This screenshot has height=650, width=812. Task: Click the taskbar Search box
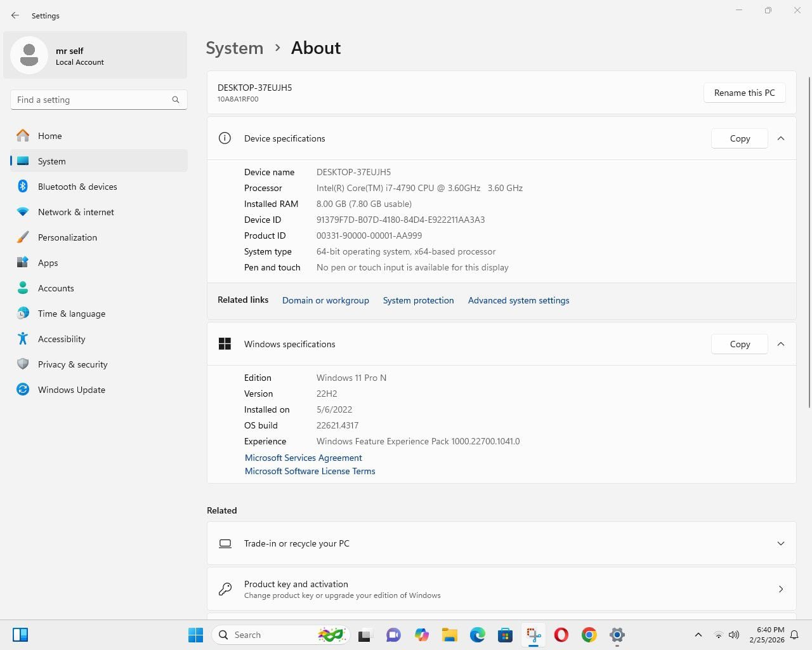point(280,635)
